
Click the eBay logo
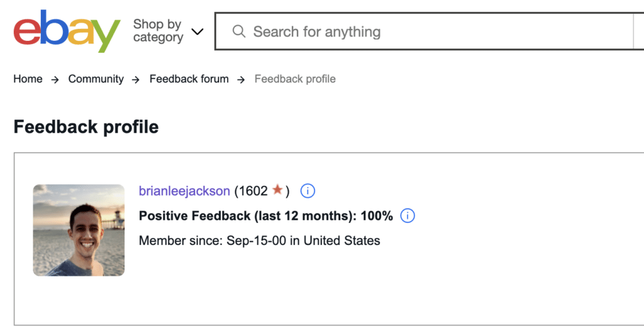pos(66,31)
